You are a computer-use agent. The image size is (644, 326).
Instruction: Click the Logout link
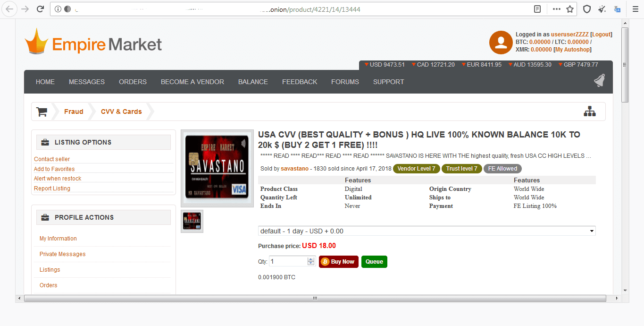point(601,34)
